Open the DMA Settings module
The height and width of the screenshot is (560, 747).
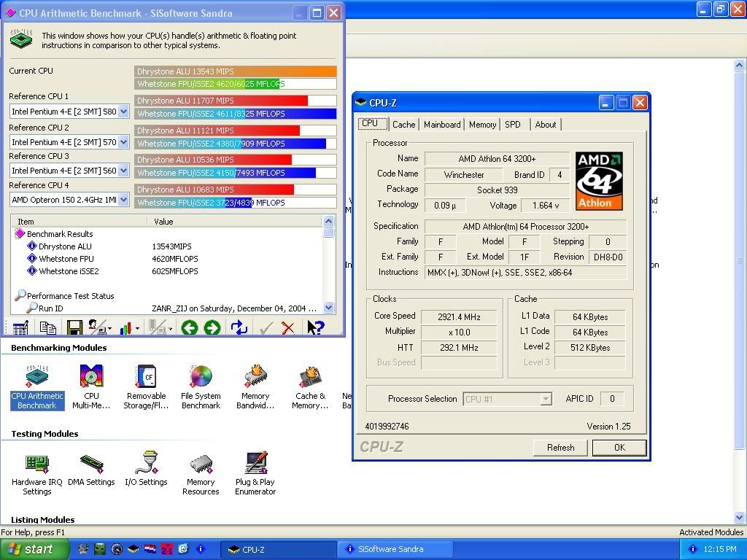click(x=91, y=470)
